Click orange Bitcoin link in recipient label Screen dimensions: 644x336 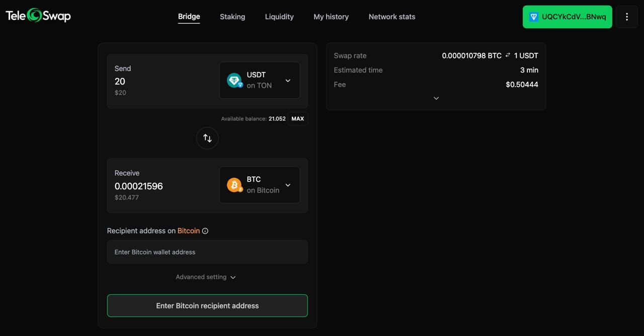pos(189,231)
